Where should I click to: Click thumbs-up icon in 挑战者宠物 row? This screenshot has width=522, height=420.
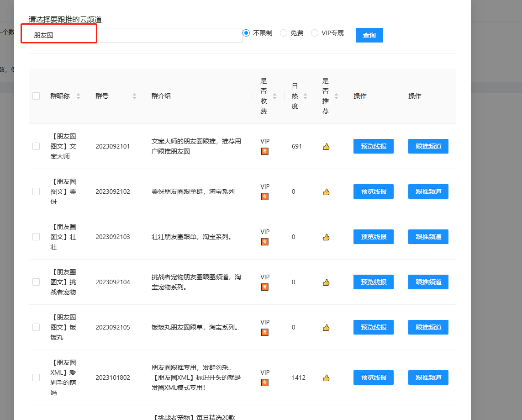pyautogui.click(x=326, y=282)
